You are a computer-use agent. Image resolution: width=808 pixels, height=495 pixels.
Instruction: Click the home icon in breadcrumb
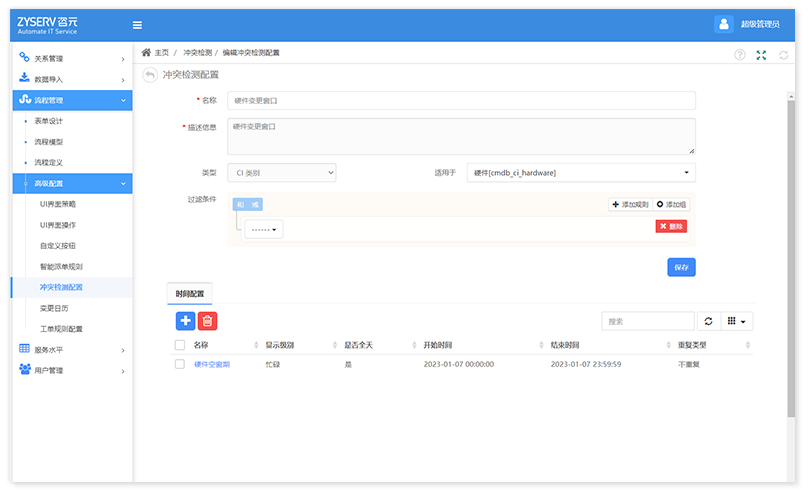click(147, 52)
